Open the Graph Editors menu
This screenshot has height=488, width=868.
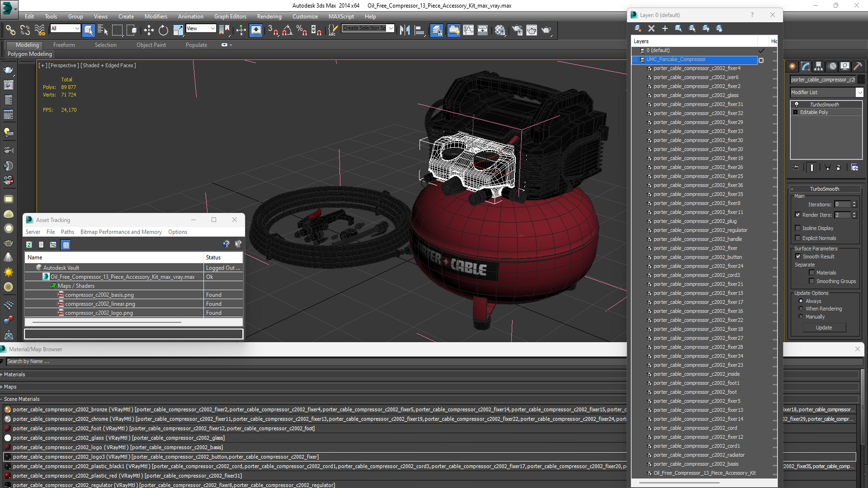(x=230, y=17)
